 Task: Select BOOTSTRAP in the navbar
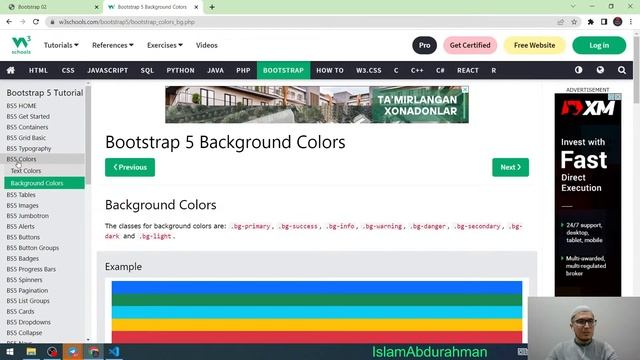pyautogui.click(x=283, y=70)
